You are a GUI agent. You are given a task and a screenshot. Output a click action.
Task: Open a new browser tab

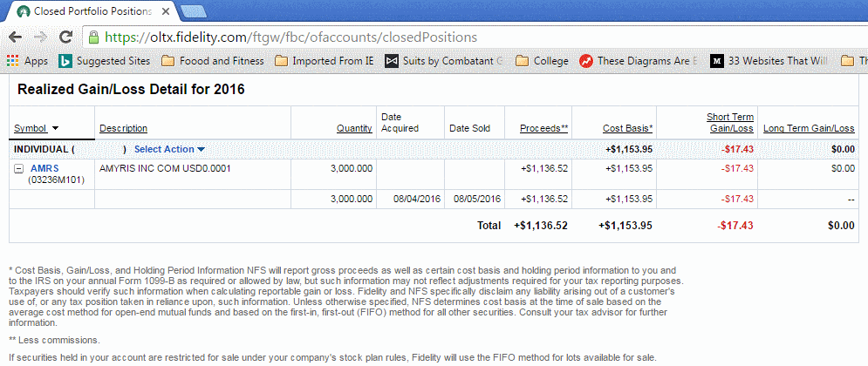[194, 11]
